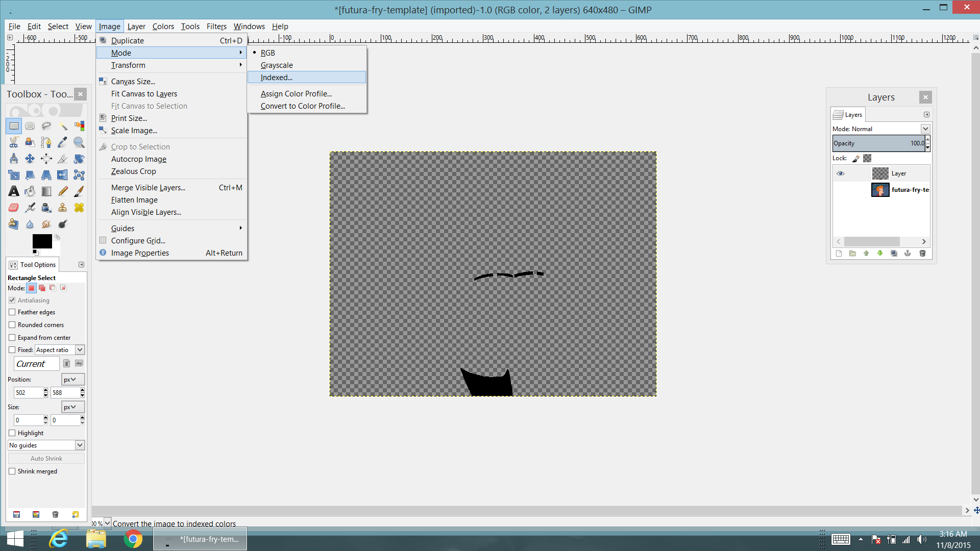Open the Fixed Aspect ratio dropdown

pyautogui.click(x=60, y=350)
